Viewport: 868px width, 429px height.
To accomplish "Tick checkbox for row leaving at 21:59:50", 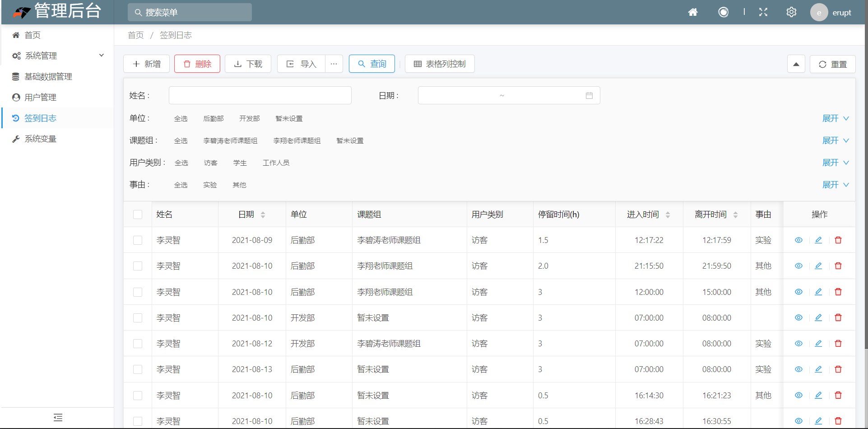I will coord(138,266).
